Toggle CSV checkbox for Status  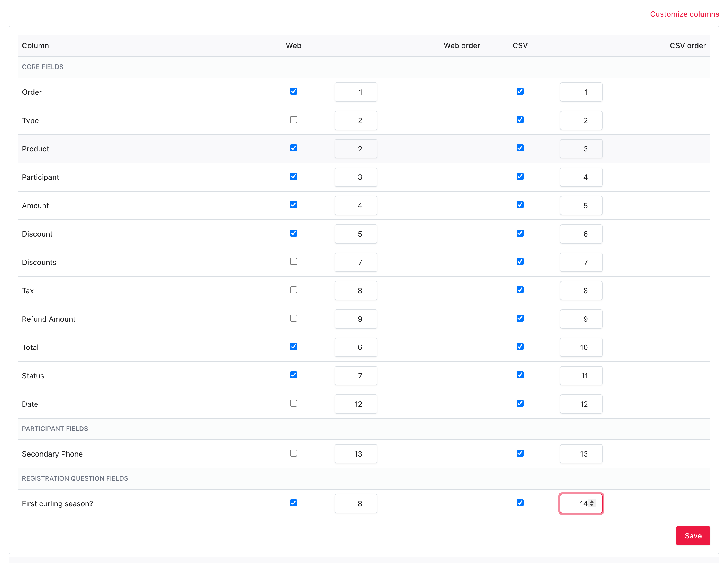(520, 375)
